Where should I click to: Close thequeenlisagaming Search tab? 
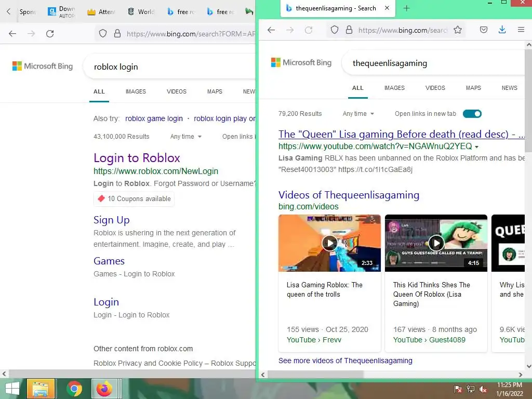387,8
